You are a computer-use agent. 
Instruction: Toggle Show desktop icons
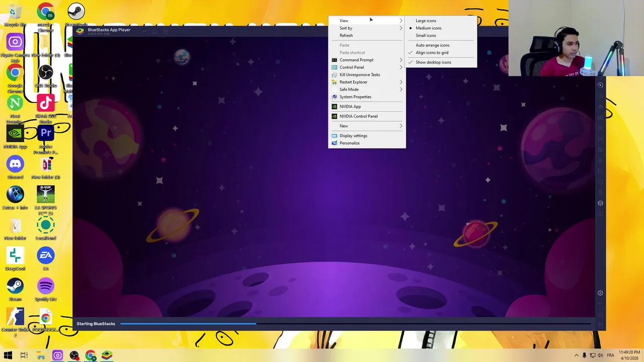coord(440,62)
